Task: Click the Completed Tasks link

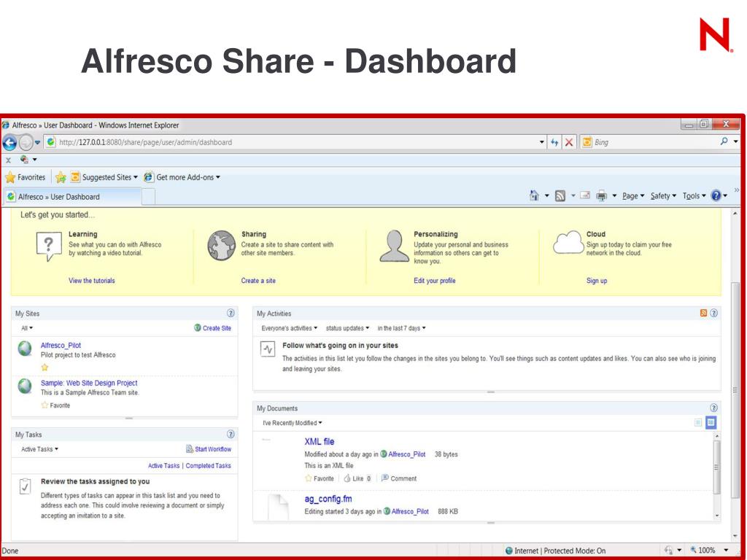Action: point(208,466)
